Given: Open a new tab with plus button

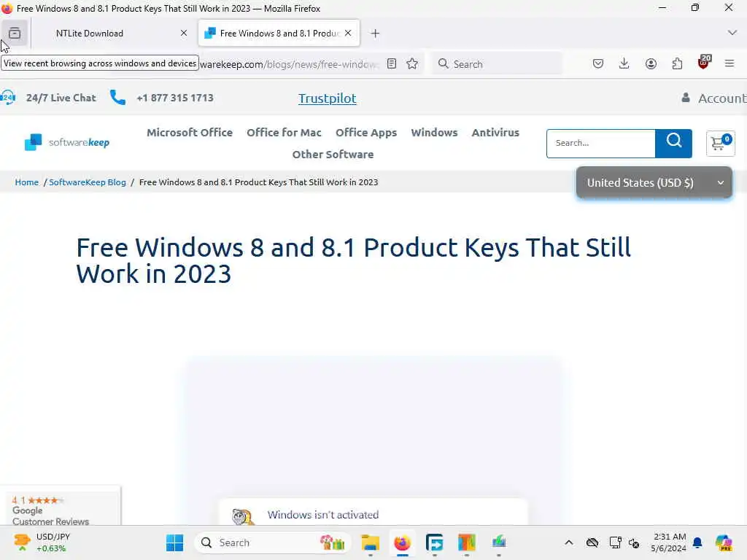Looking at the screenshot, I should pos(376,34).
